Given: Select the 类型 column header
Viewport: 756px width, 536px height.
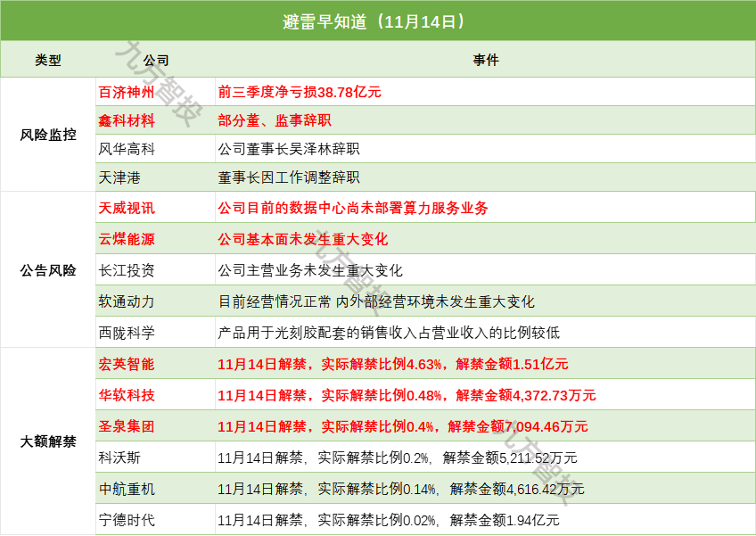Looking at the screenshot, I should 48,60.
